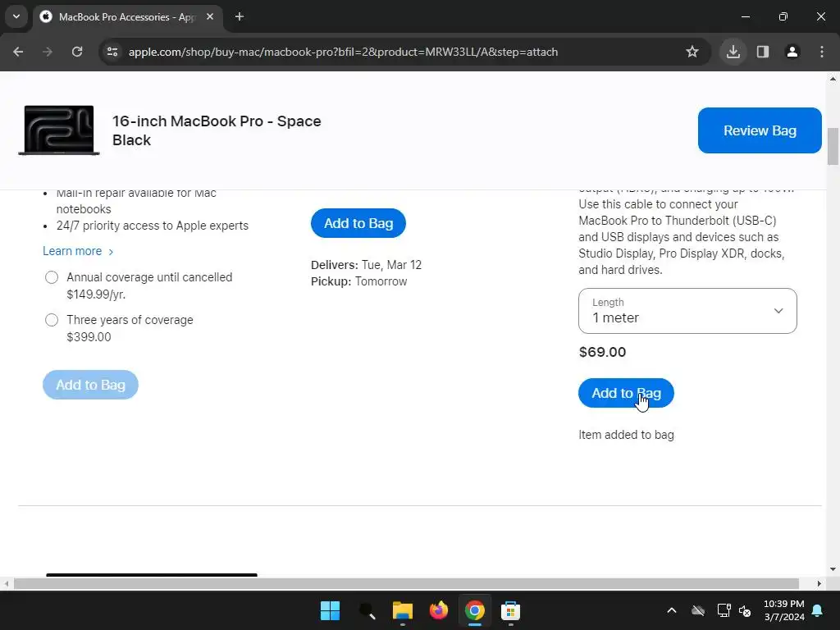840x630 pixels.
Task: Close the MacBook Pro Accessories tab
Action: (210, 16)
